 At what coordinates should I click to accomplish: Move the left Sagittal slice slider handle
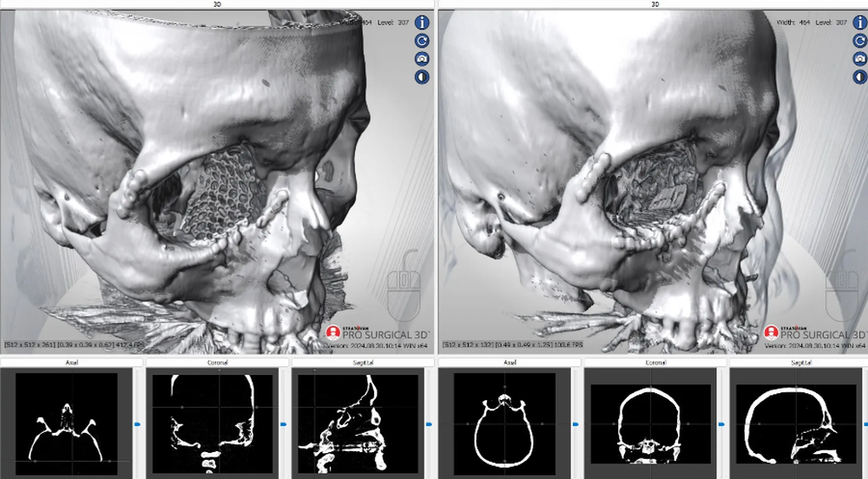(x=429, y=424)
